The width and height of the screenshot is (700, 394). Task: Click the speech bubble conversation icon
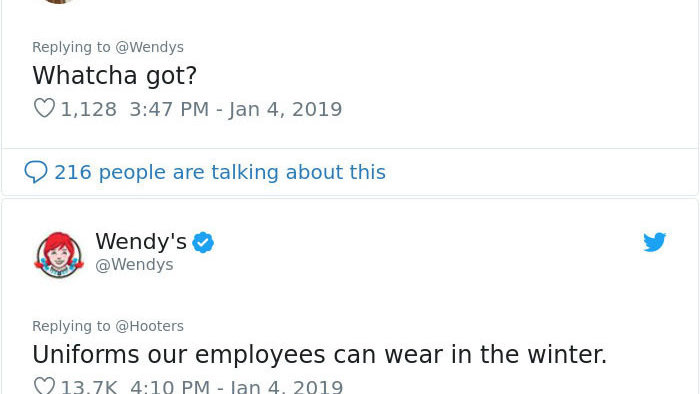pos(36,172)
